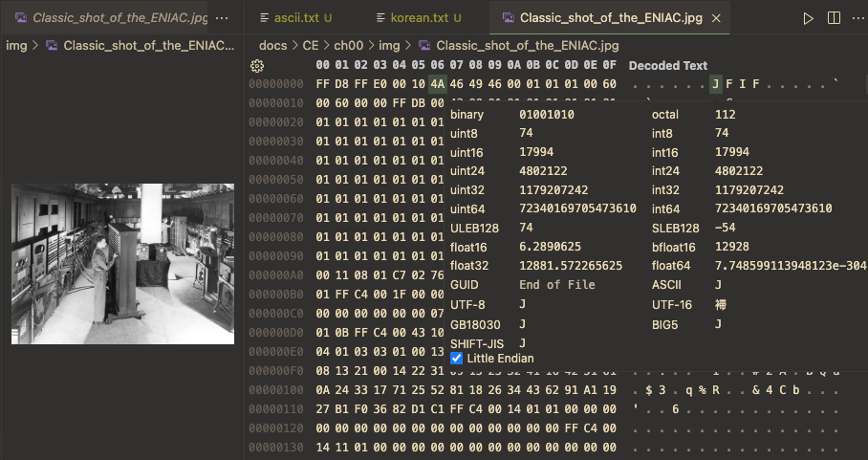The image size is (868, 460).
Task: Select byte 60 at end of row 00000000
Action: (610, 84)
